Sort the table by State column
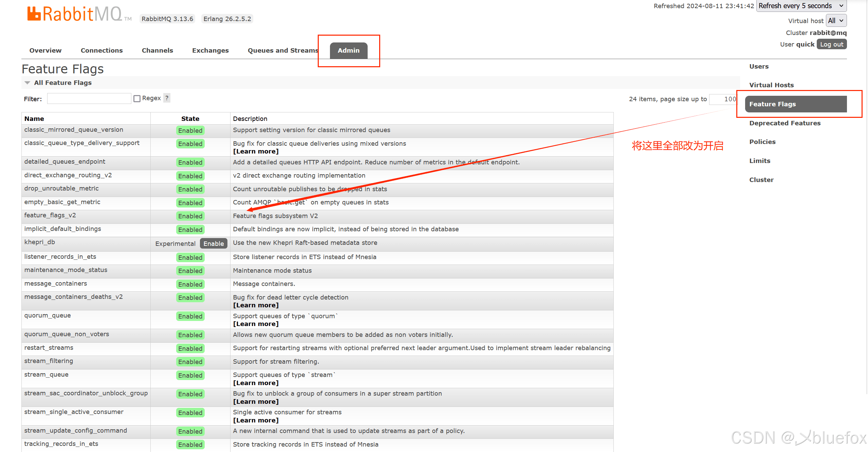 click(190, 119)
